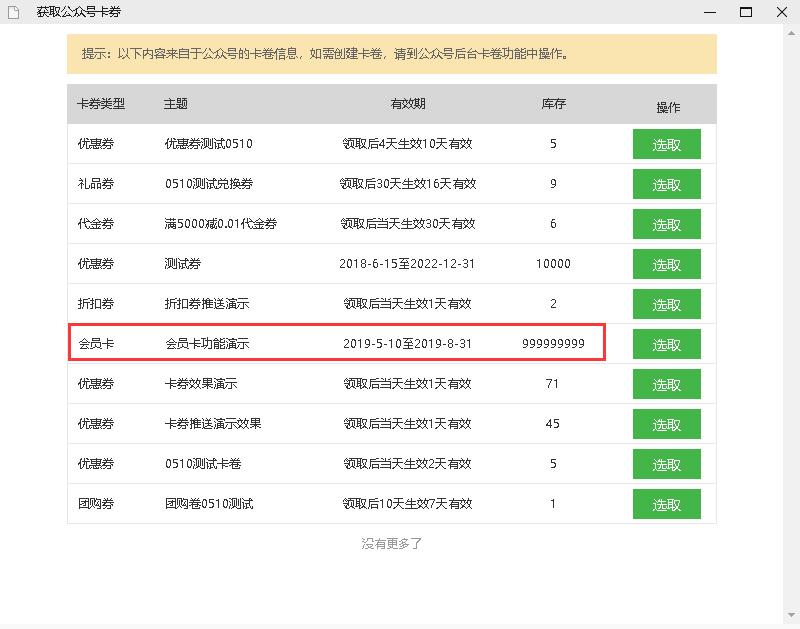Click 选取 for 卡券推送演示效果 row
This screenshot has height=629, width=800.
pos(666,424)
